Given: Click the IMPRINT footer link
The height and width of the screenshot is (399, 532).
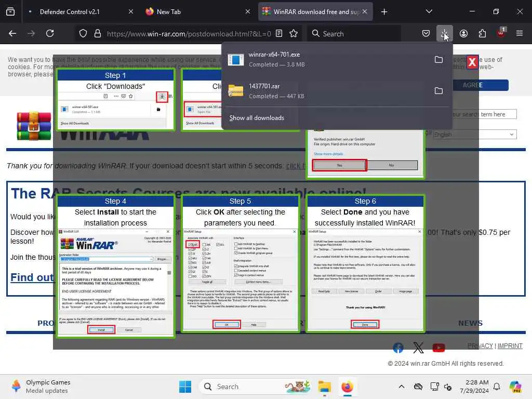Looking at the screenshot, I should pos(510,345).
